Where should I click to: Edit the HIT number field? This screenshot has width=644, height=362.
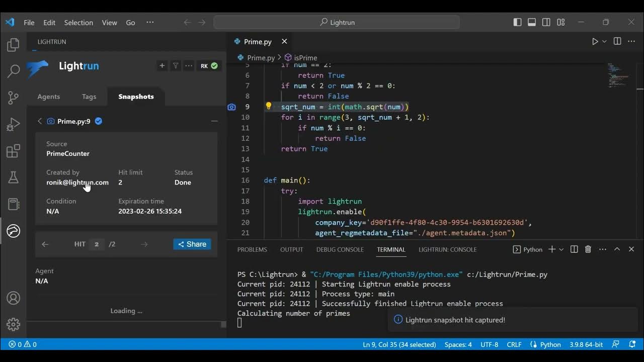tap(97, 244)
